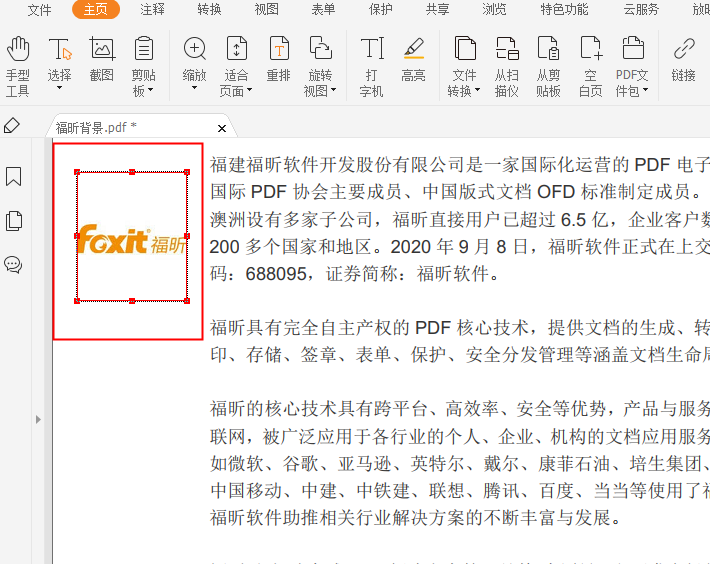Switch to the Browse (浏览) tab
Screen dimensions: 710x564
click(494, 10)
